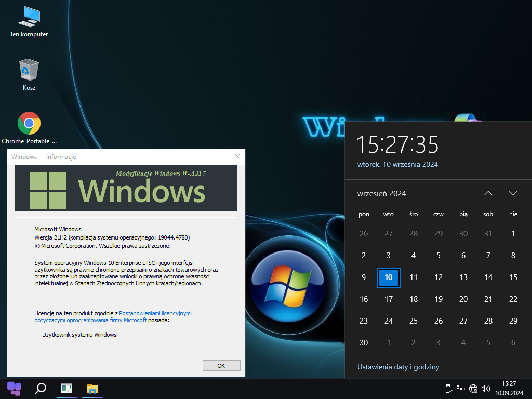Go to next month with down chevron
Viewport: 532px width, 399px height.
click(x=513, y=193)
